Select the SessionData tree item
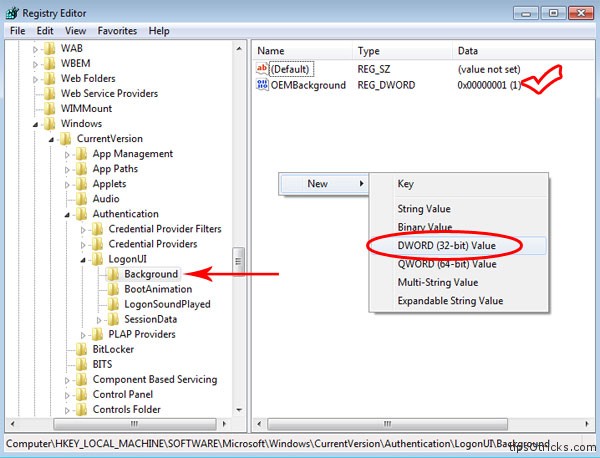The image size is (600, 458). click(x=152, y=319)
